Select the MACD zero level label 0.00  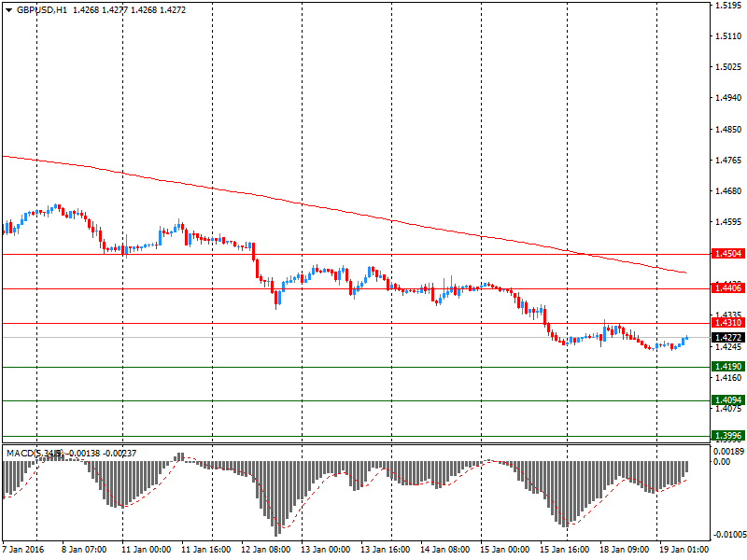722,462
